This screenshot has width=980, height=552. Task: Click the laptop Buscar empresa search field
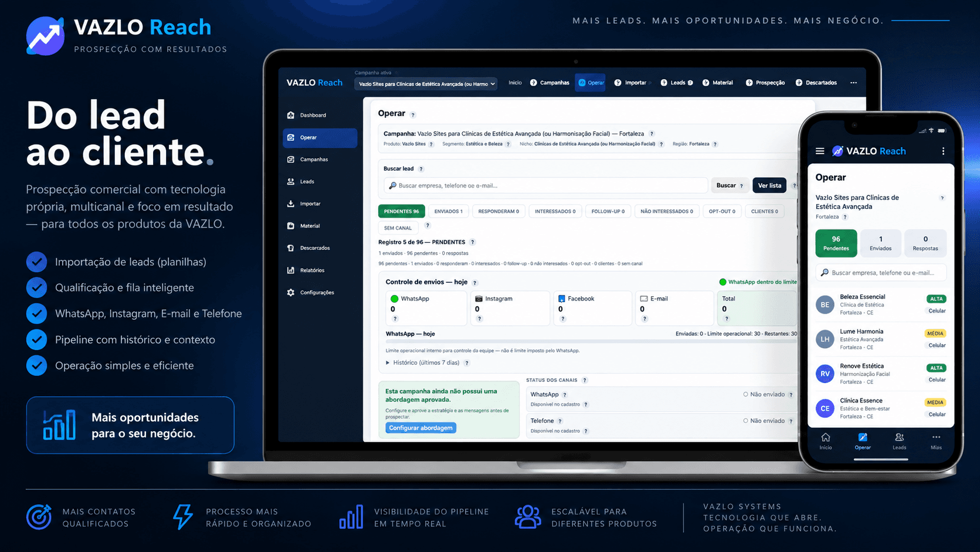click(x=546, y=186)
